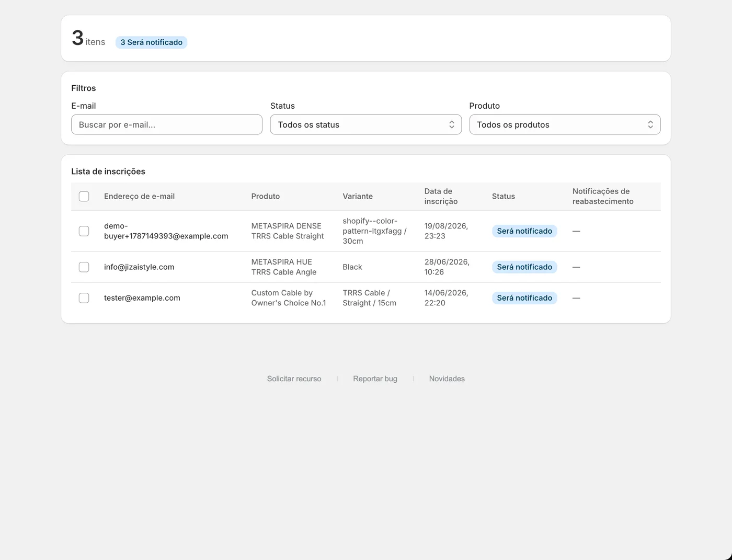
Task: Click the email info@jizaistyle.com
Action: pyautogui.click(x=139, y=267)
